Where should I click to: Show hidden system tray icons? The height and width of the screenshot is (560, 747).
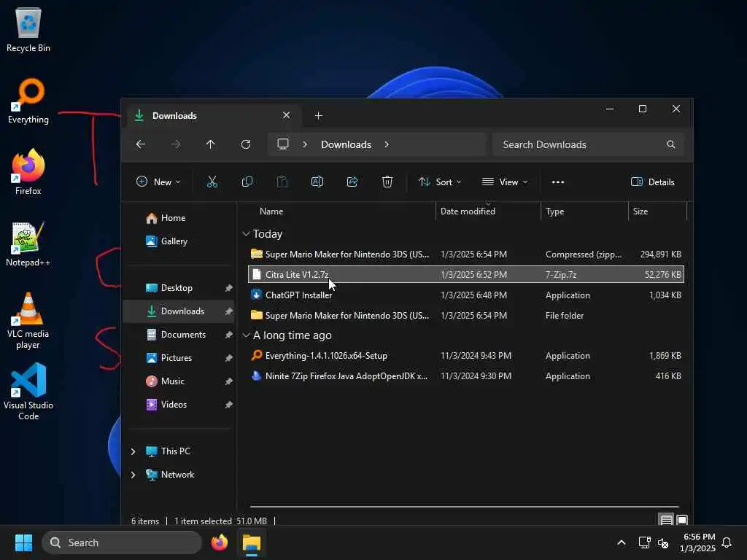pos(622,542)
